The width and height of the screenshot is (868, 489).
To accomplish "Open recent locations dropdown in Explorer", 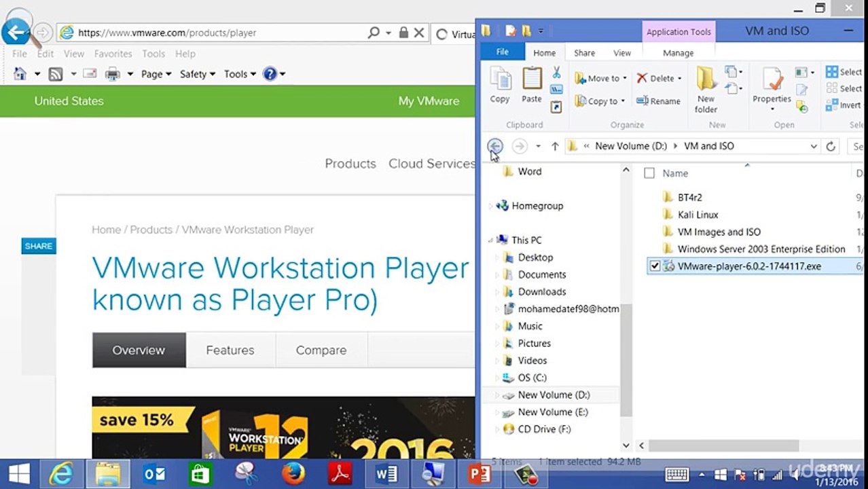I will point(538,146).
